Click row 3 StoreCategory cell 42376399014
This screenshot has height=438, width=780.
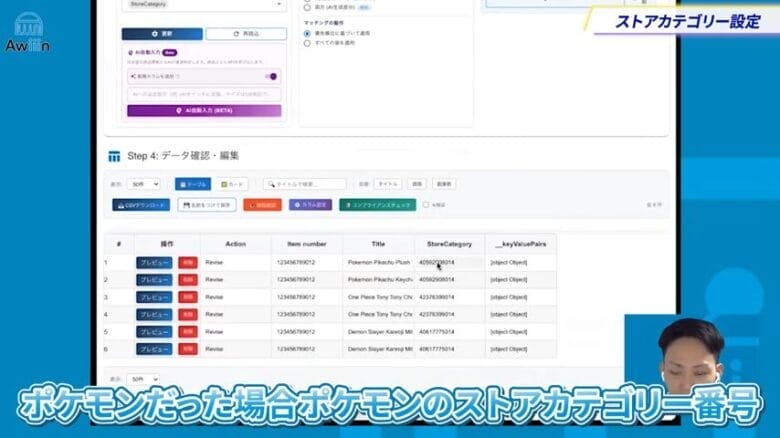coord(450,297)
